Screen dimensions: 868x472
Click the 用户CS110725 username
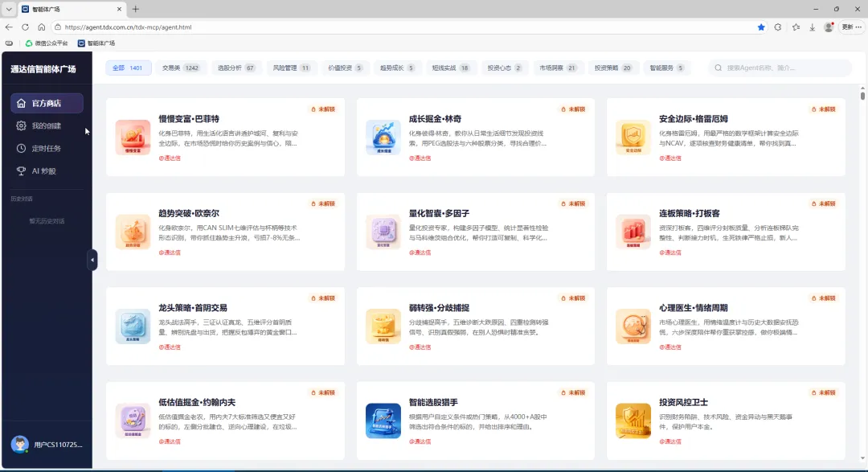tap(58, 445)
